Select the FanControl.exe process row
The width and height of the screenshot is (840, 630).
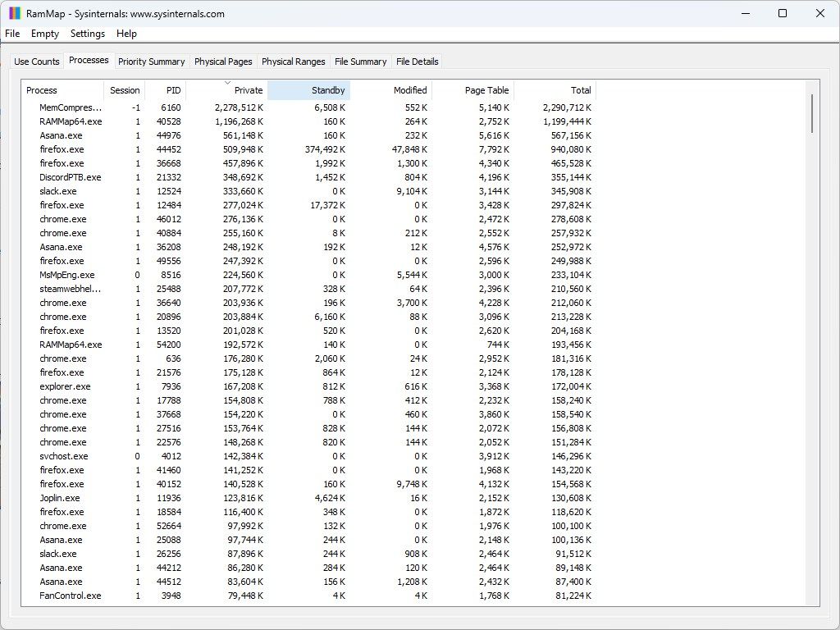pos(309,596)
